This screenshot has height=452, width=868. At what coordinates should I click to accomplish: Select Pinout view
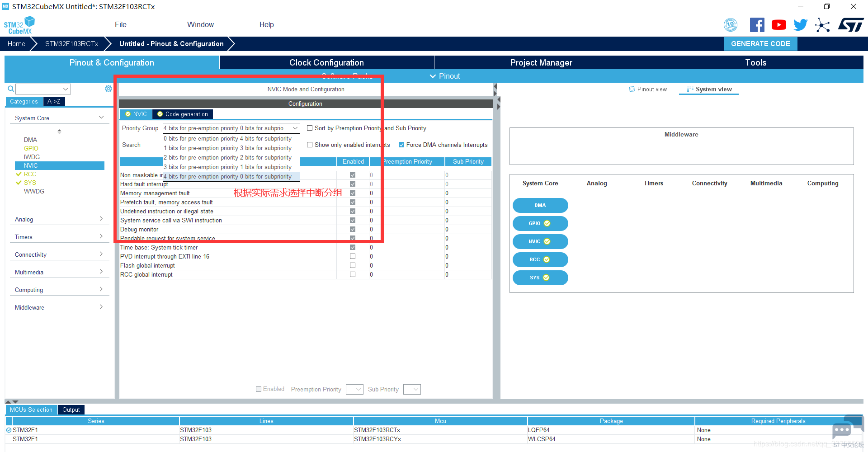[x=647, y=89]
